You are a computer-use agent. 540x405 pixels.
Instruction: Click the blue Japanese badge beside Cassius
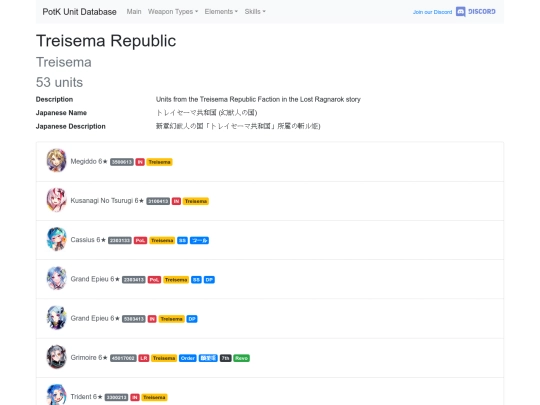[199, 240]
